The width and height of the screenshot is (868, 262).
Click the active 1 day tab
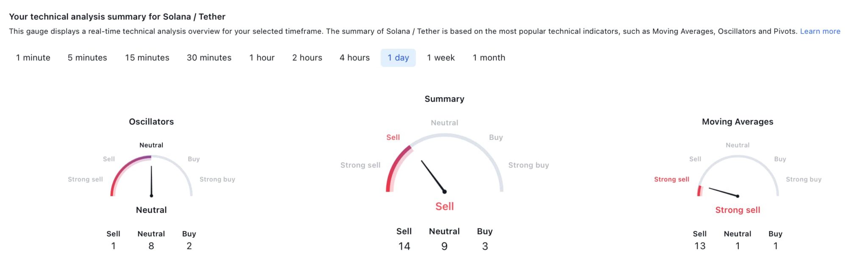(x=398, y=58)
